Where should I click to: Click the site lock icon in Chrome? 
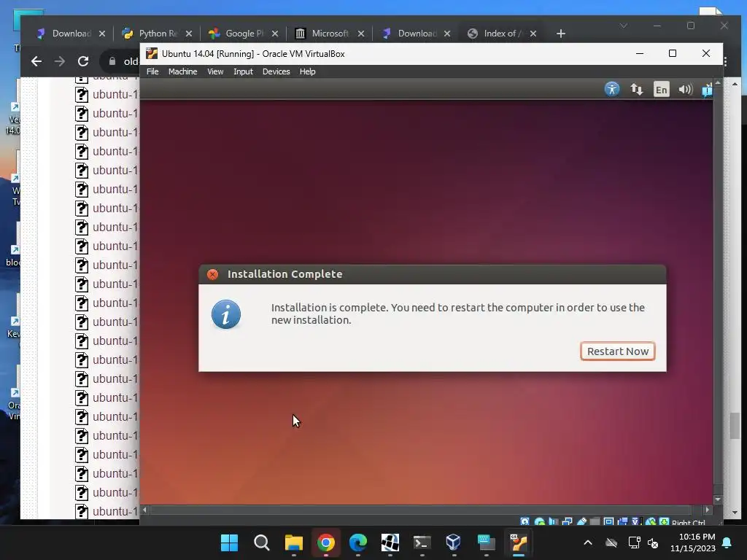click(112, 61)
